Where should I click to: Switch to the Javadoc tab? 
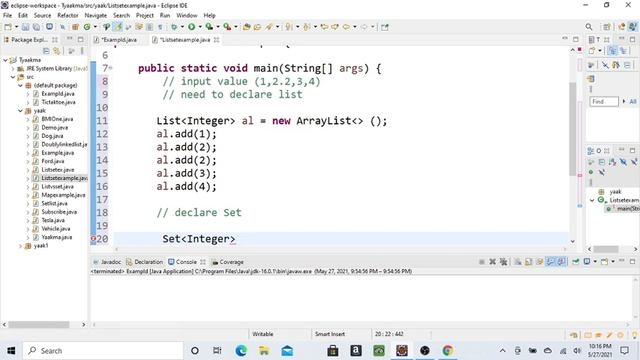click(107, 262)
